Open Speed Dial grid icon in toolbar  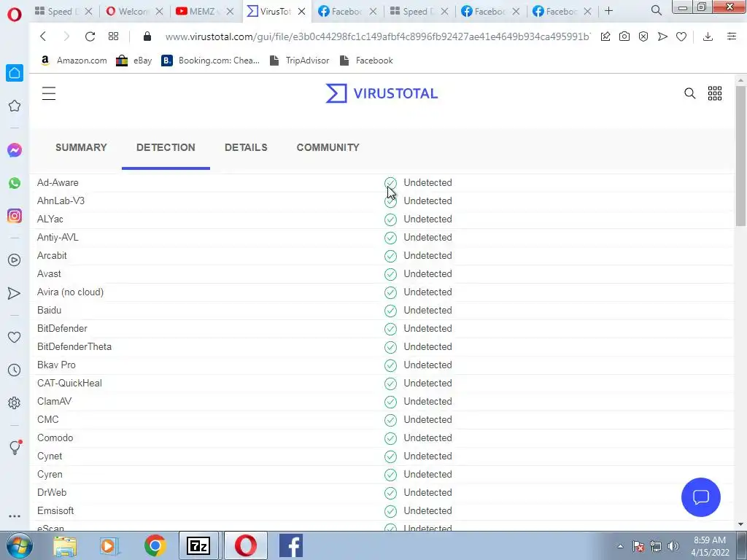click(x=113, y=36)
